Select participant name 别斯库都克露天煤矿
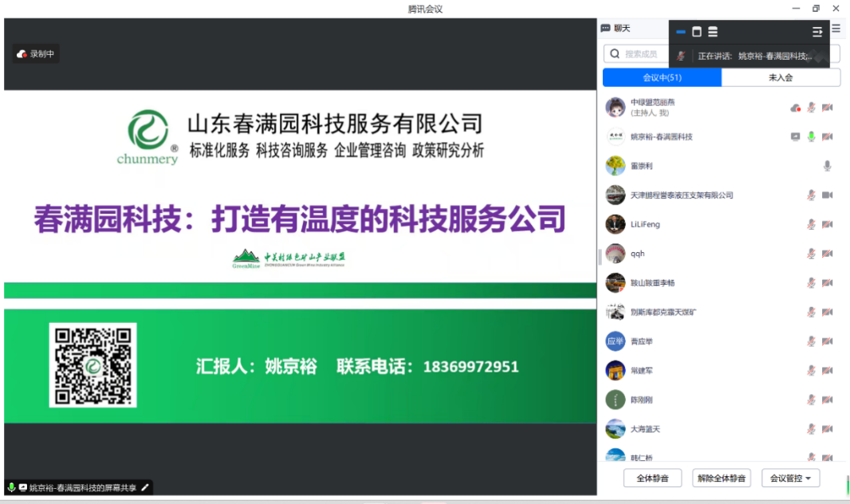The height and width of the screenshot is (504, 850). pyautogui.click(x=663, y=312)
